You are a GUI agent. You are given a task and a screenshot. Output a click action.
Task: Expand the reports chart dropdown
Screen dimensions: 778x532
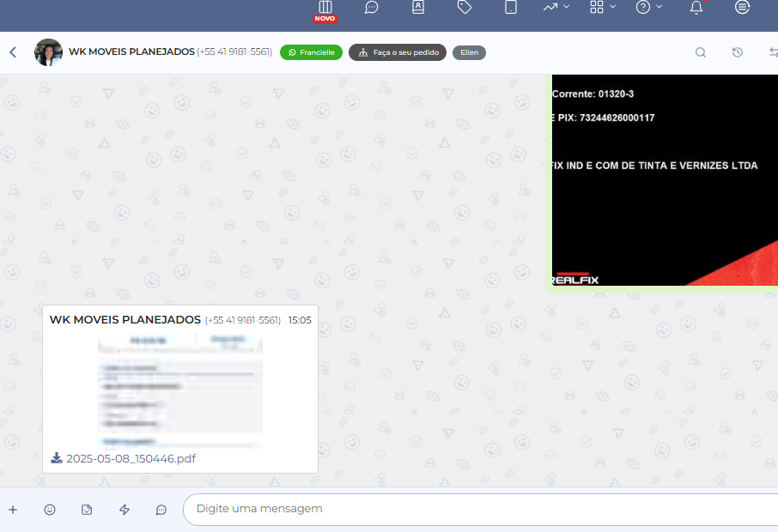pos(556,8)
